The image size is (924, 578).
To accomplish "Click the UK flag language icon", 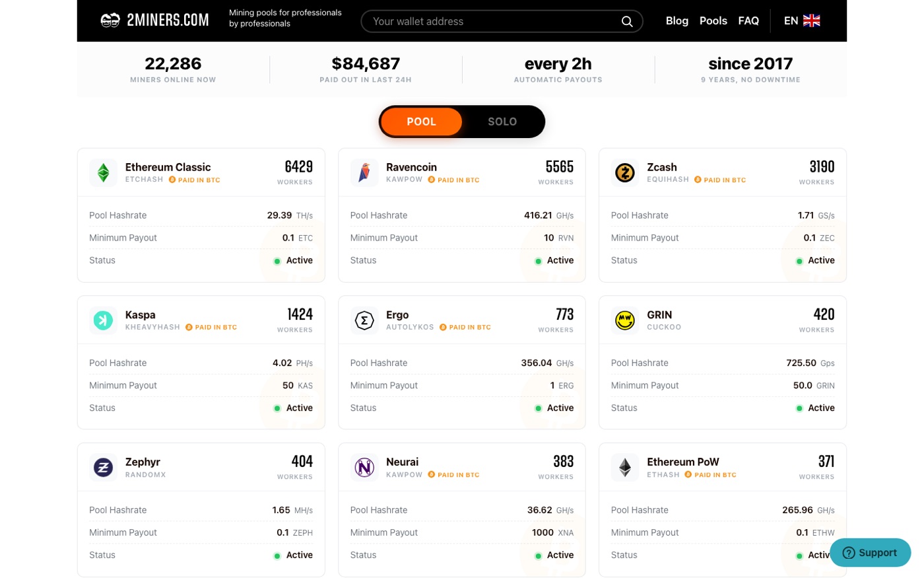I will (x=812, y=20).
